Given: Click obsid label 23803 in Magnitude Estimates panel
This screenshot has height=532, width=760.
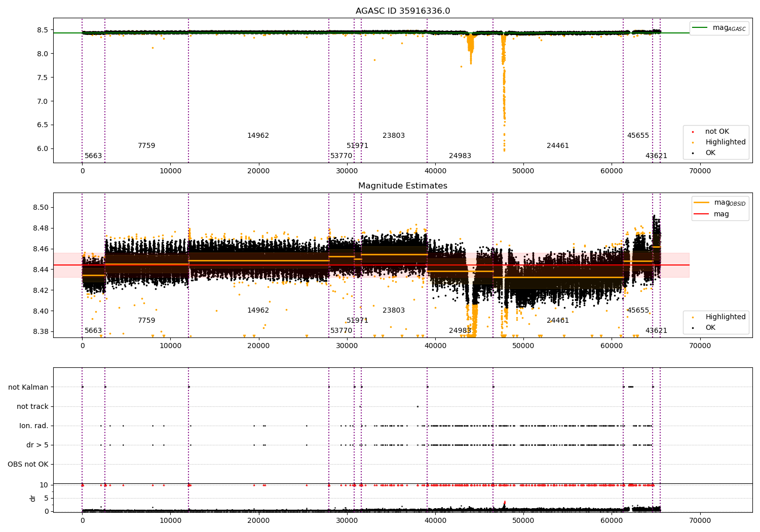Looking at the screenshot, I should point(394,311).
